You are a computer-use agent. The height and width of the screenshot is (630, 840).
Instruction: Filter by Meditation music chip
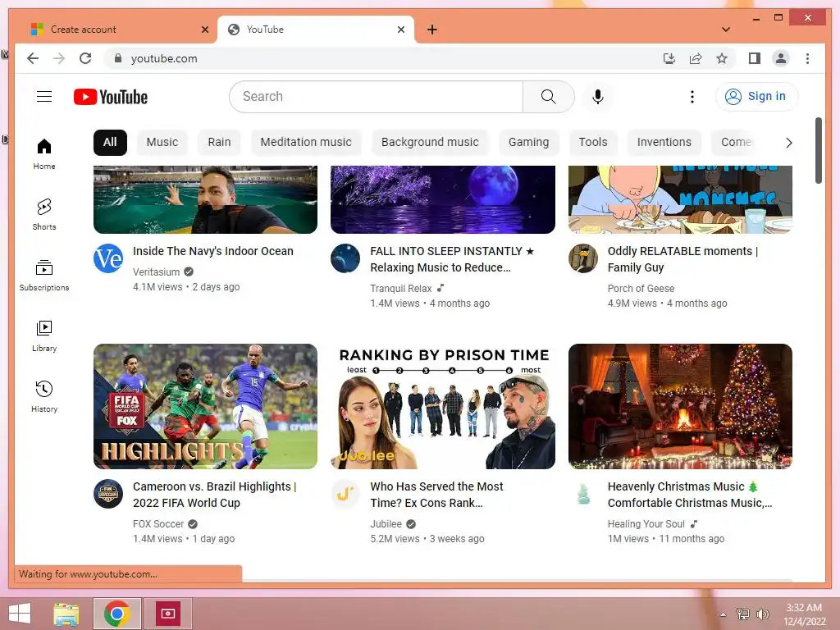tap(306, 143)
